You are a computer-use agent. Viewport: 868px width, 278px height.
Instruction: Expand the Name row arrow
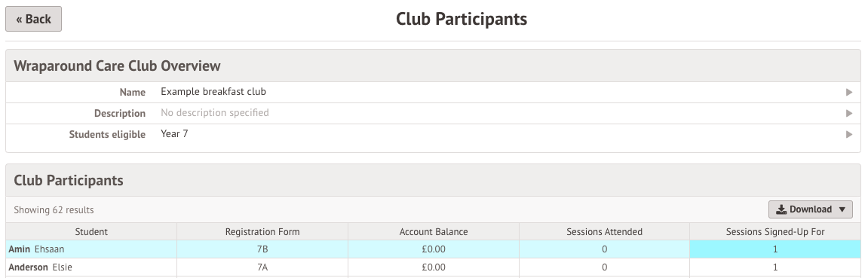point(848,93)
